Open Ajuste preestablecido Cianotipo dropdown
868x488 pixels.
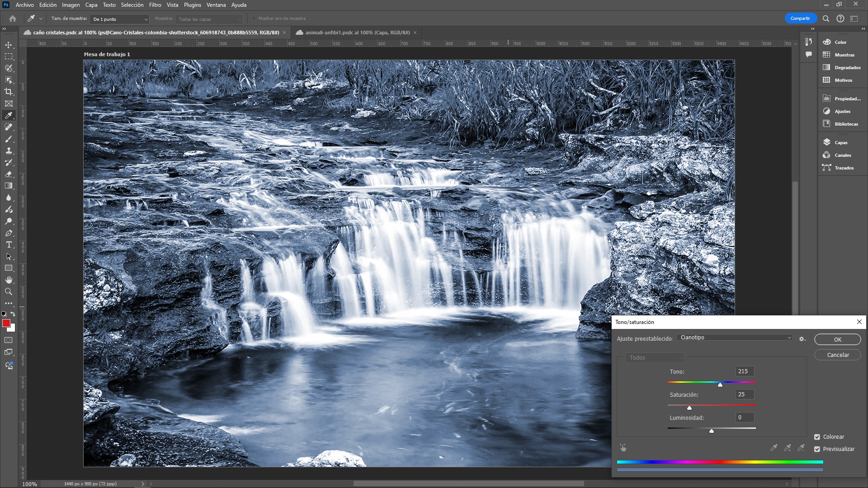point(735,338)
